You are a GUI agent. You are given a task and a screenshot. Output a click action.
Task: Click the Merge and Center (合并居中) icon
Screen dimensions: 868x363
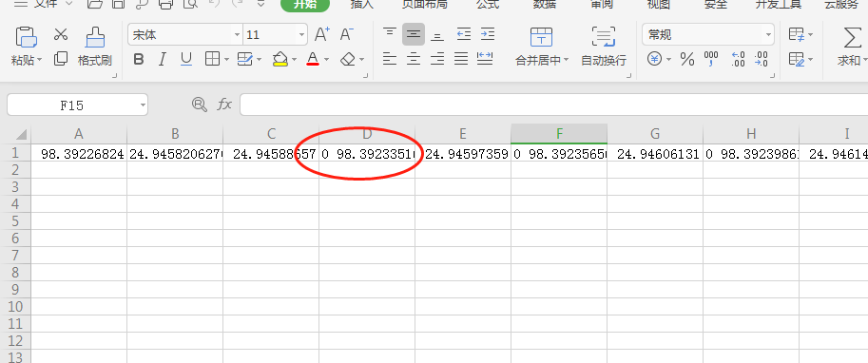pos(541,36)
